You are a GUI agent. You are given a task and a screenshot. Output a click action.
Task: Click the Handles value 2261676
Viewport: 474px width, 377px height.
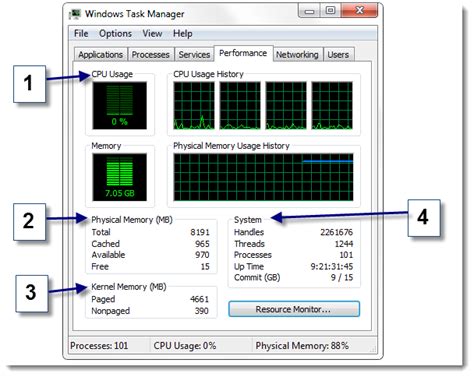[x=337, y=232]
